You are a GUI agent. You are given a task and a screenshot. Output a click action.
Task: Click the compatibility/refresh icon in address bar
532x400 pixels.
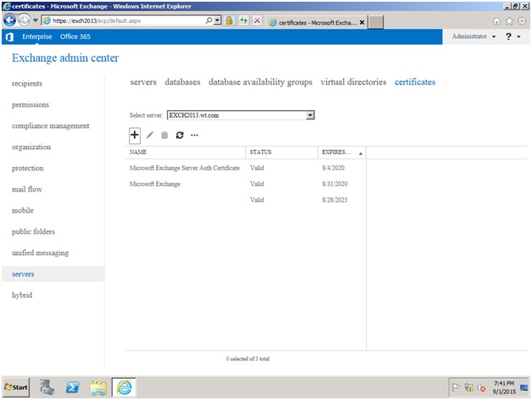(244, 20)
